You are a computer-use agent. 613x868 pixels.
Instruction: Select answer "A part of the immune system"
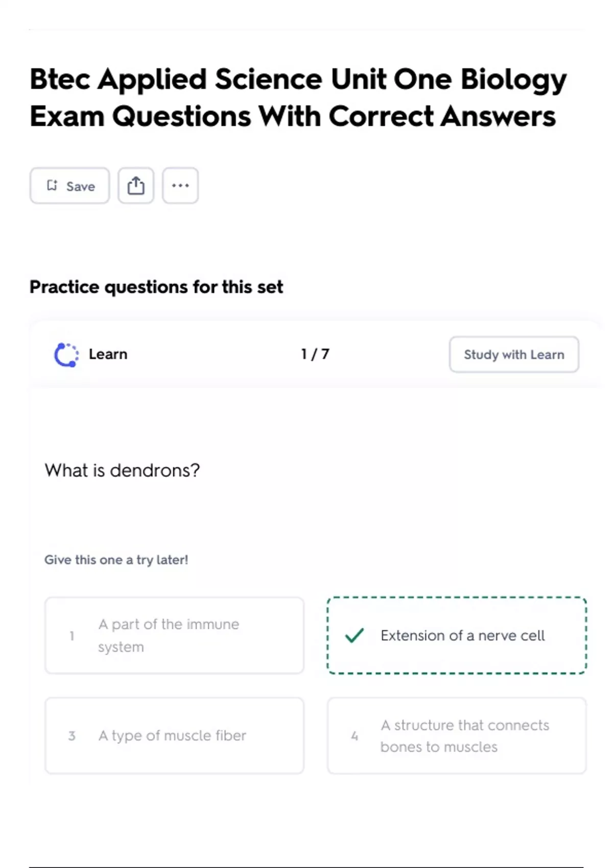pyautogui.click(x=174, y=636)
